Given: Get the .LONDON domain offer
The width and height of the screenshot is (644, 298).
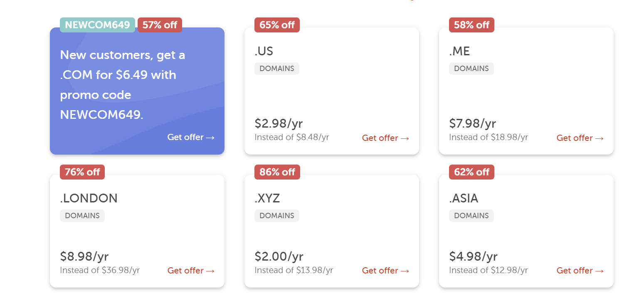Looking at the screenshot, I should (191, 271).
